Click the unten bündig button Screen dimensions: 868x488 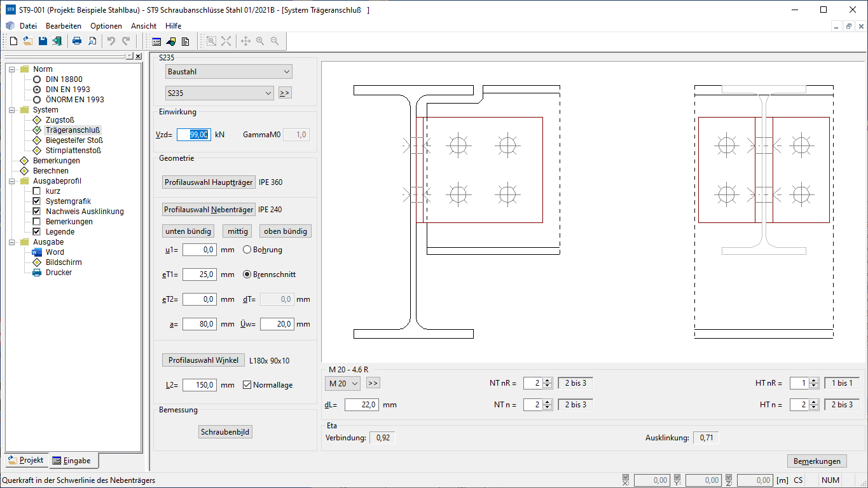pyautogui.click(x=188, y=231)
